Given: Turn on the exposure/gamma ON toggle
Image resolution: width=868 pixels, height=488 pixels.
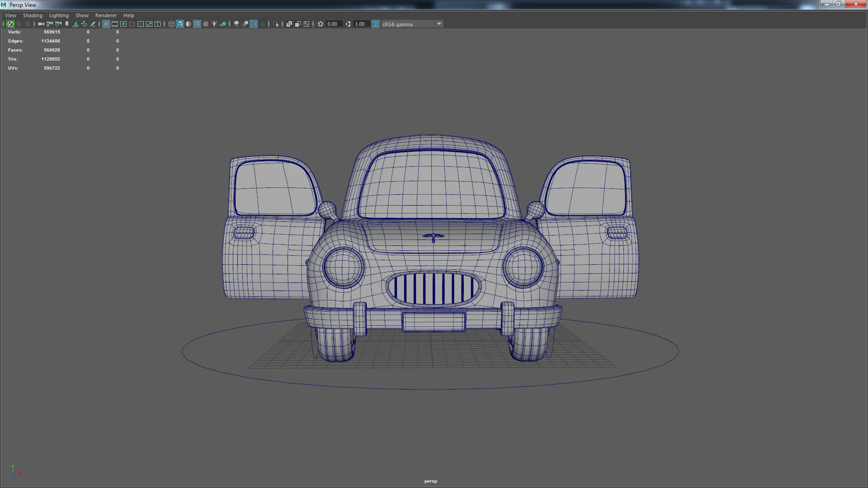Looking at the screenshot, I should (x=376, y=24).
